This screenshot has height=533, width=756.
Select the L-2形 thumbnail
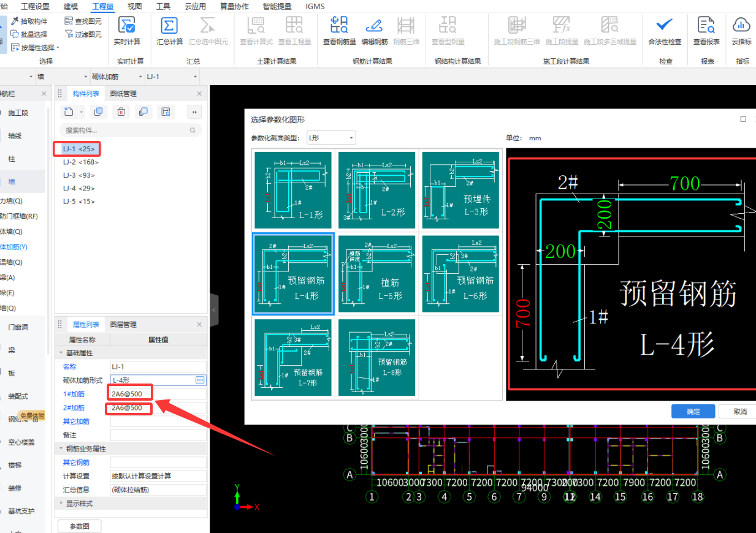coord(377,191)
